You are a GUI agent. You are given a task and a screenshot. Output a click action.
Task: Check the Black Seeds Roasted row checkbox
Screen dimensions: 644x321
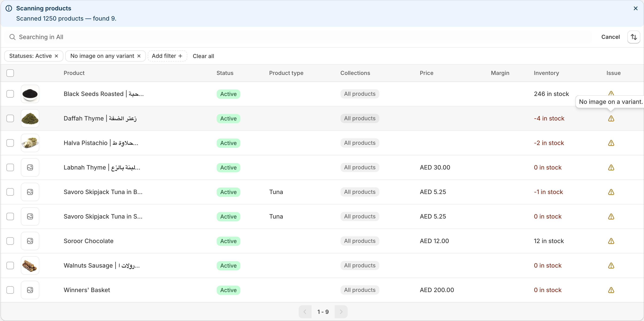10,94
